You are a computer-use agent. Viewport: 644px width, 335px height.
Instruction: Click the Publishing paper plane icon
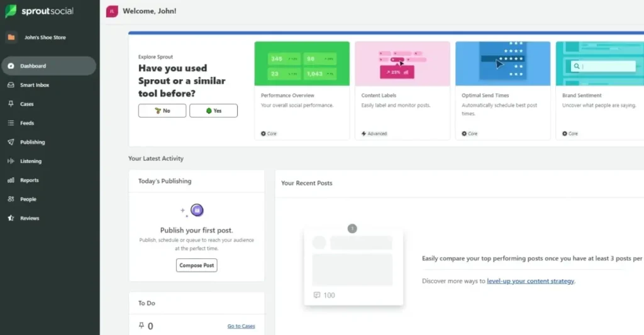[x=11, y=142]
